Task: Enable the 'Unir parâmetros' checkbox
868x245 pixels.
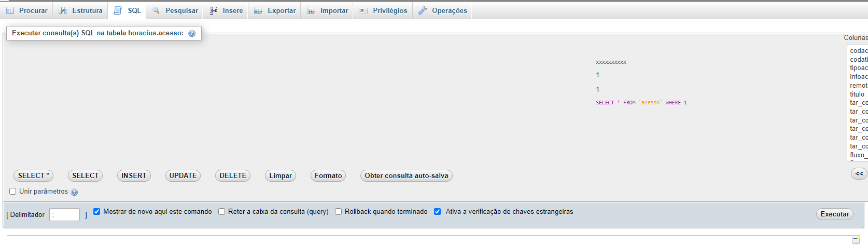Action: tap(13, 191)
